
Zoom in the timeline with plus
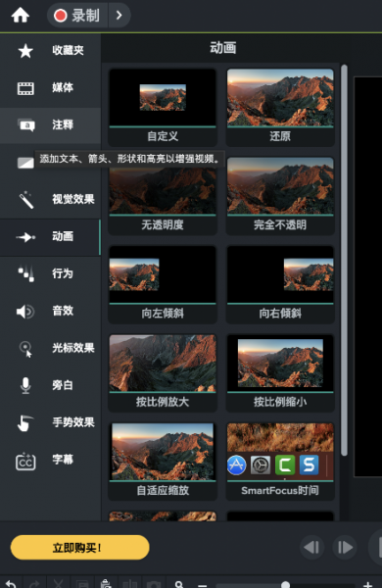367,585
